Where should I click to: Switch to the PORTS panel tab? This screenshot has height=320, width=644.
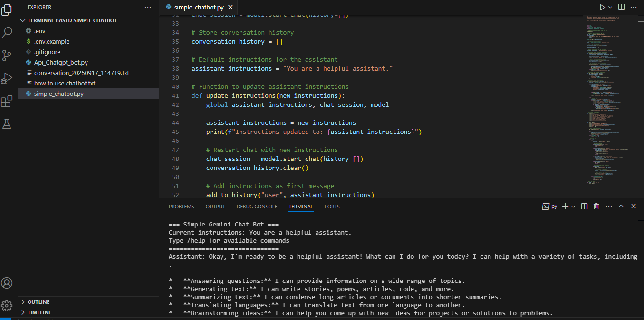332,207
